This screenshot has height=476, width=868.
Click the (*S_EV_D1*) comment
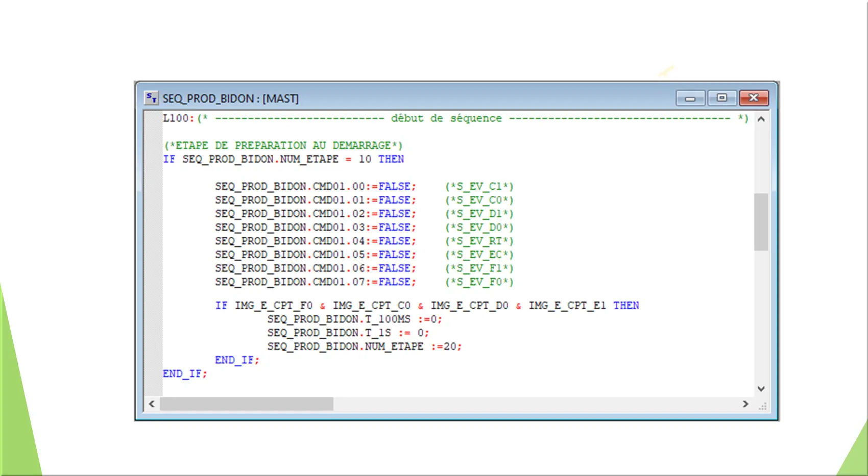(x=479, y=214)
